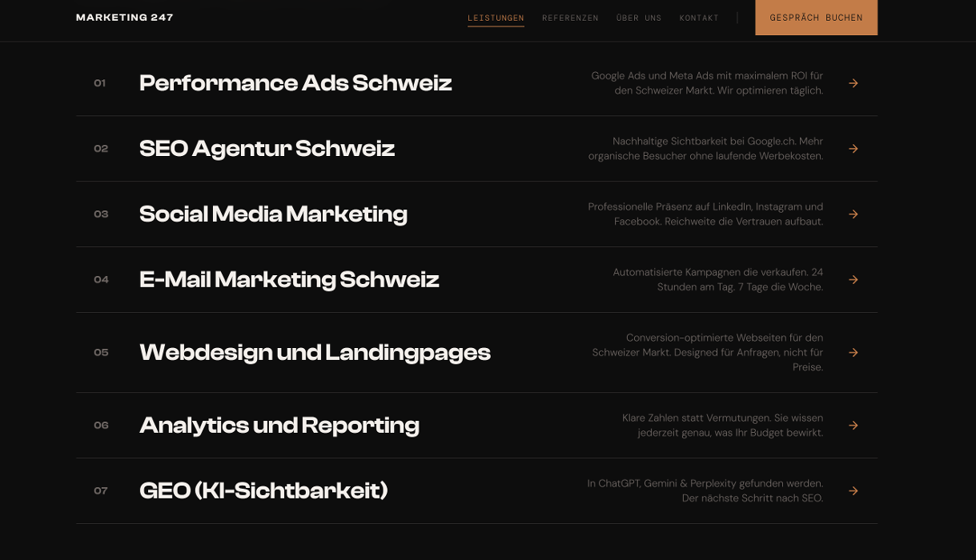Click the arrow icon for E-Mail Marketing Schweiz
The width and height of the screenshot is (976, 560).
coord(853,280)
